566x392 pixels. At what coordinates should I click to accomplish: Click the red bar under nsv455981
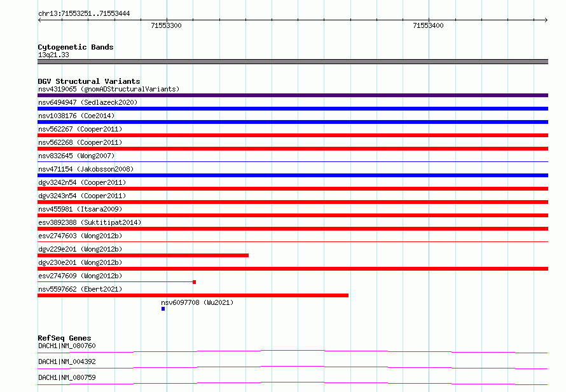coord(293,215)
